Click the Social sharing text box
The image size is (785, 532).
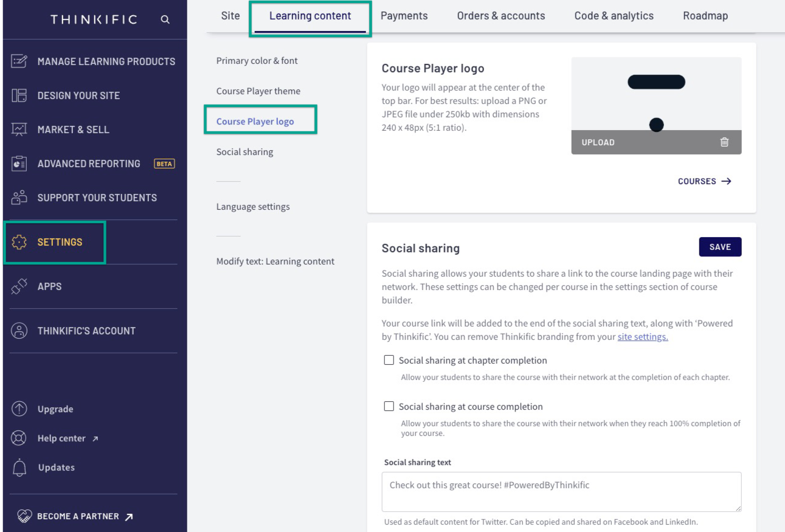pyautogui.click(x=562, y=492)
